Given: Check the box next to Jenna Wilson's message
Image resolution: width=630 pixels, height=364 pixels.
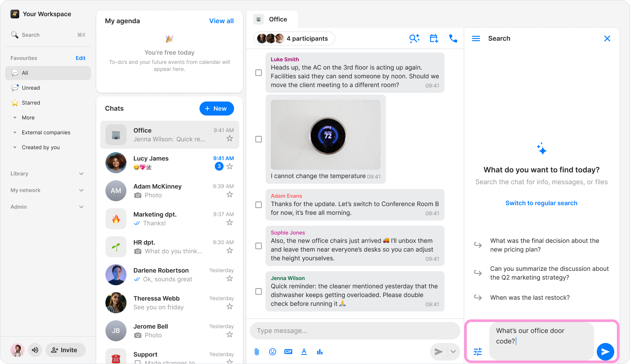Looking at the screenshot, I should (x=259, y=291).
